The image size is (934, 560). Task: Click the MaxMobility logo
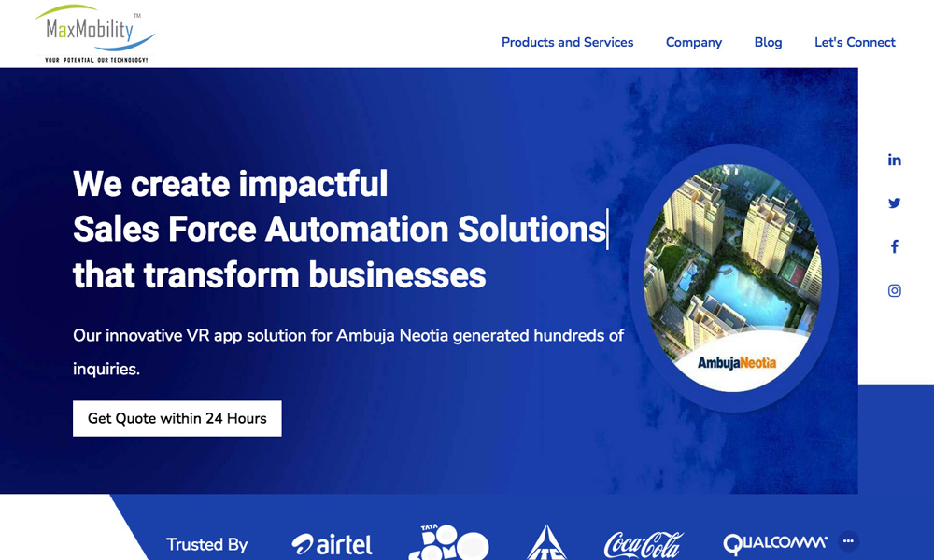click(95, 34)
